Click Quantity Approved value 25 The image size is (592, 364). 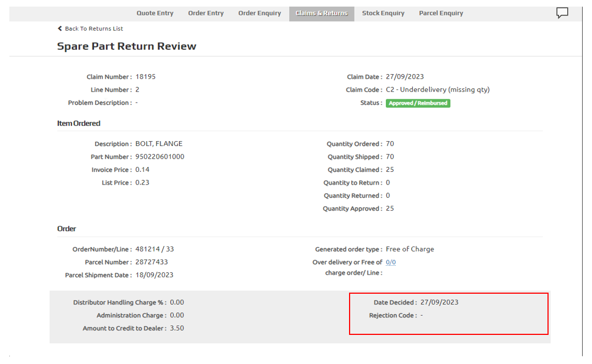(390, 209)
